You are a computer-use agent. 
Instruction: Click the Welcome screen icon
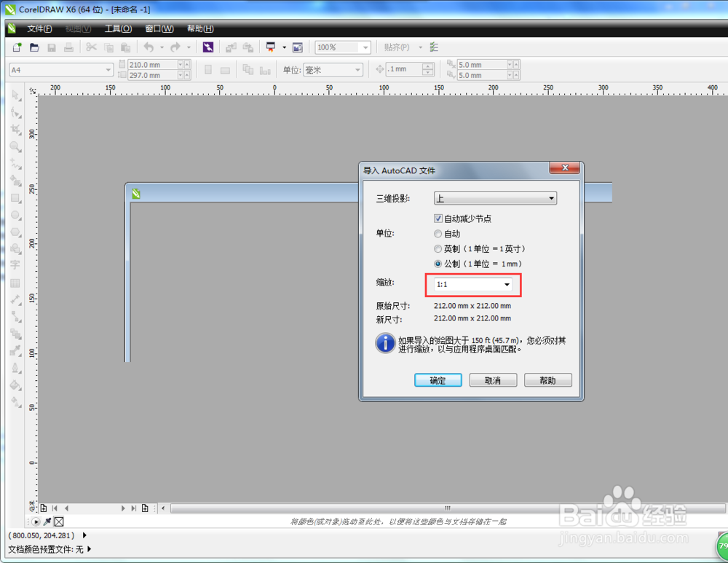tap(298, 47)
